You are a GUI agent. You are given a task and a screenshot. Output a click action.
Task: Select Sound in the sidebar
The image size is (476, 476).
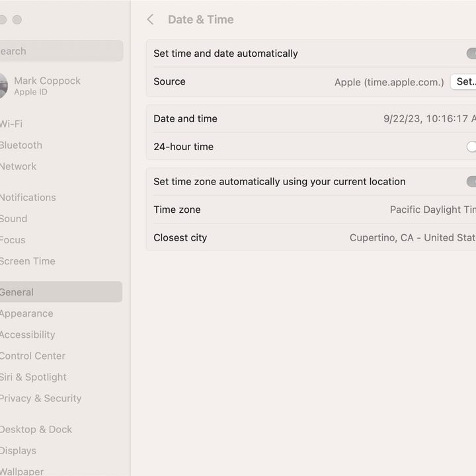14,219
